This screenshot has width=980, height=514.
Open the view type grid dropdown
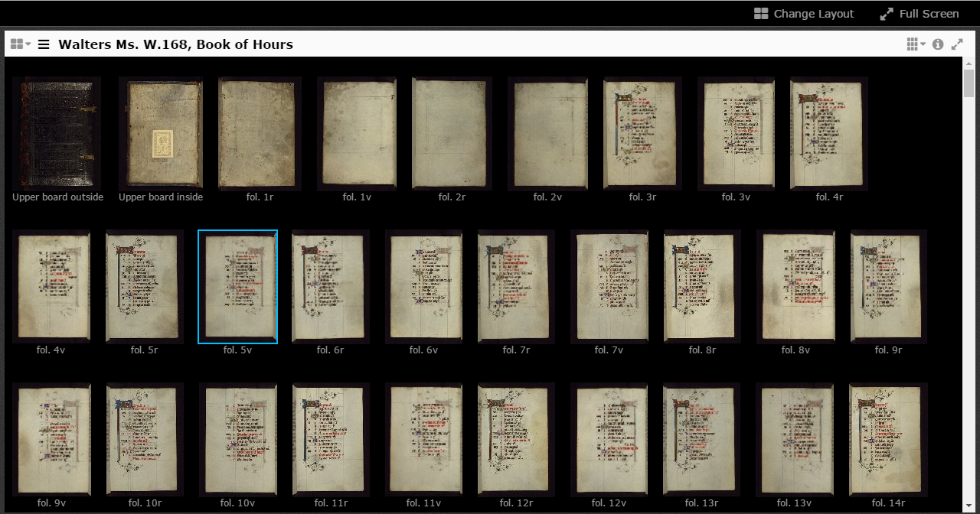(916, 44)
